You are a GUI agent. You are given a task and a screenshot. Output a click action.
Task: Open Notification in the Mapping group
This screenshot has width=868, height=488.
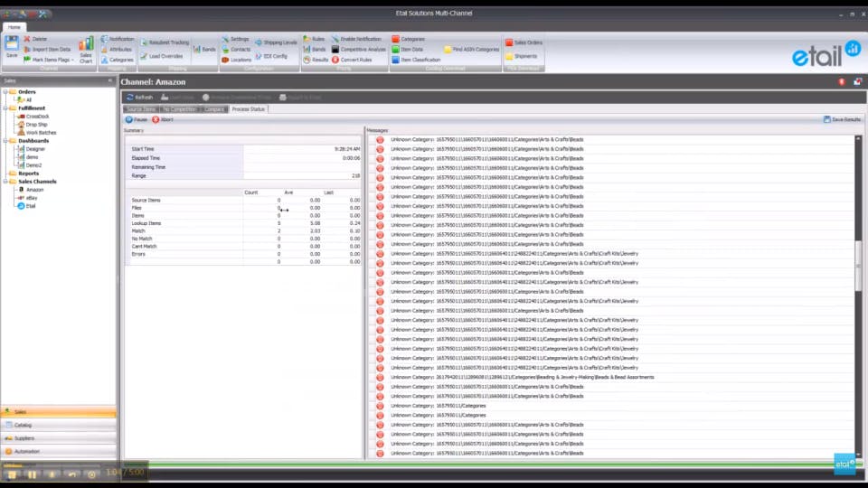(118, 39)
